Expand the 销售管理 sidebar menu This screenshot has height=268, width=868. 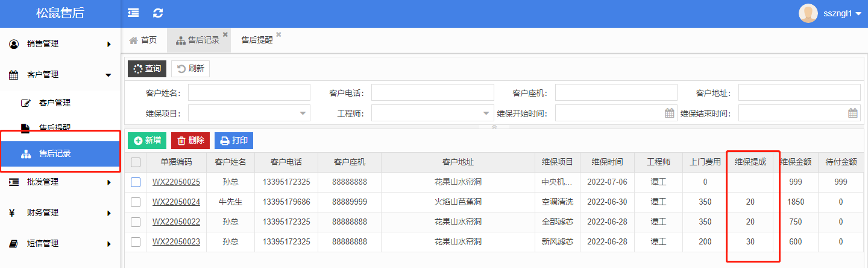[60, 43]
